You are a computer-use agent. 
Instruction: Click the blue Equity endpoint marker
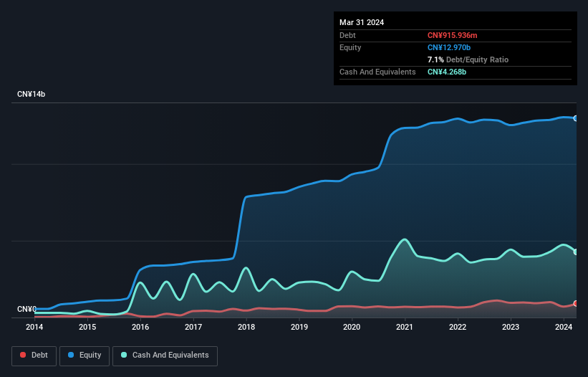click(576, 118)
